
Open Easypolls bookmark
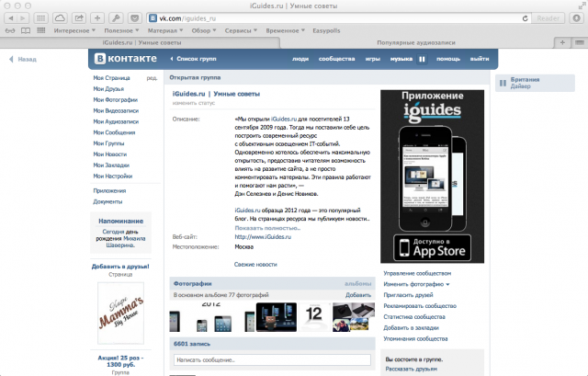pos(326,30)
